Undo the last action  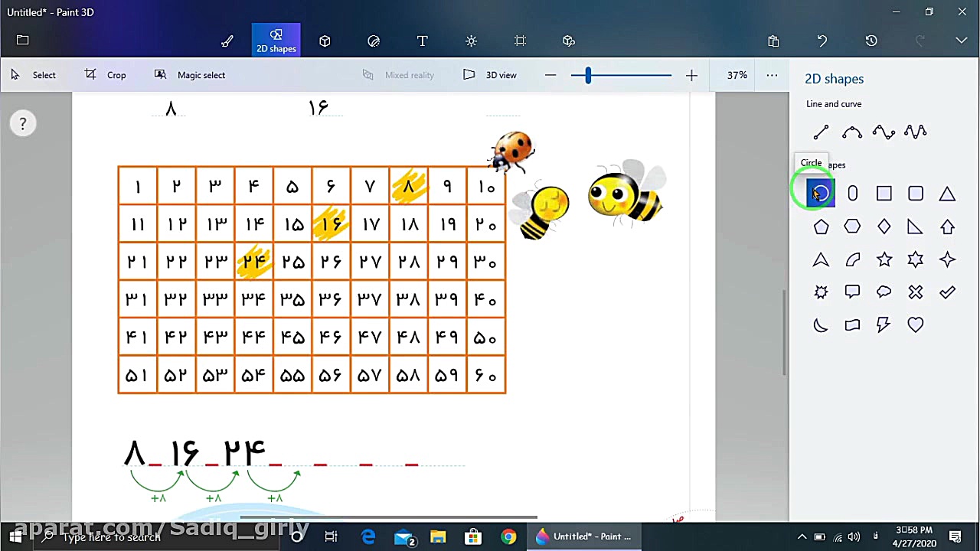tap(822, 41)
